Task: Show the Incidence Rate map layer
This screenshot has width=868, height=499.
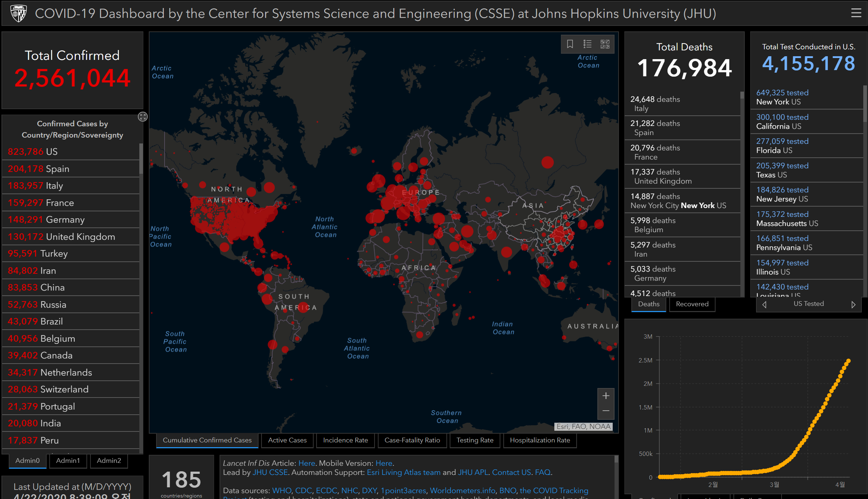Action: (x=345, y=440)
